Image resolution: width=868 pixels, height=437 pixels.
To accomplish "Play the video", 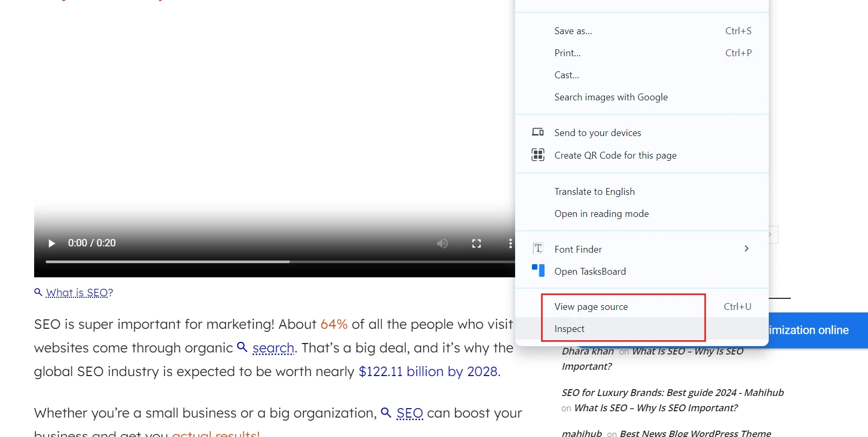I will (x=51, y=243).
